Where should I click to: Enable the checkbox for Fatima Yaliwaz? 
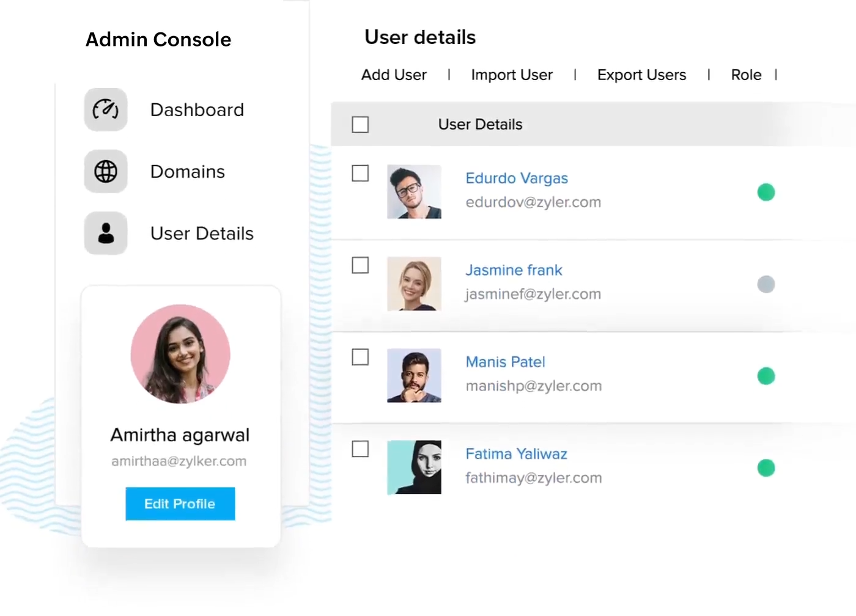360,449
